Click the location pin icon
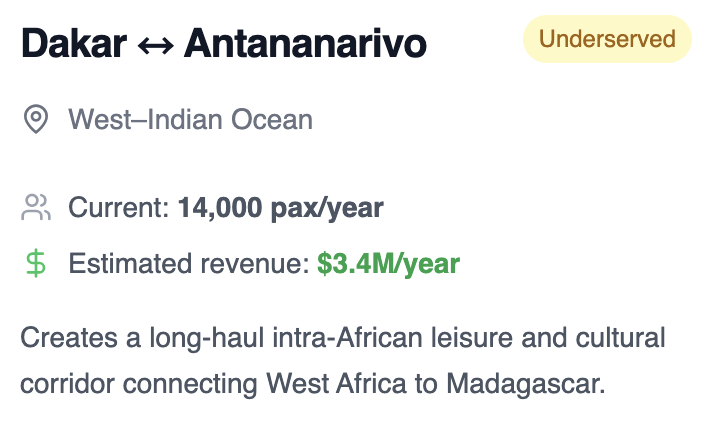706x422 pixels. 36,119
